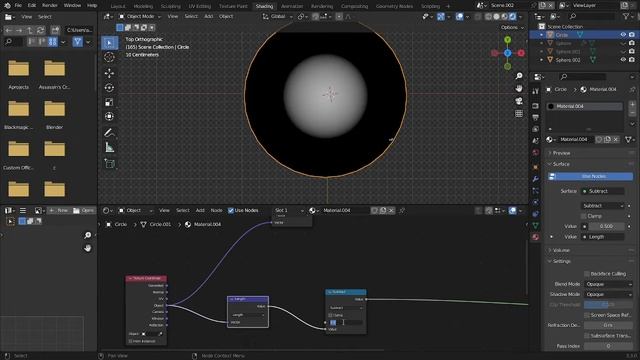Toggle Clamp checkbox on Subtract node
Screen dimensions: 640x360
point(330,315)
